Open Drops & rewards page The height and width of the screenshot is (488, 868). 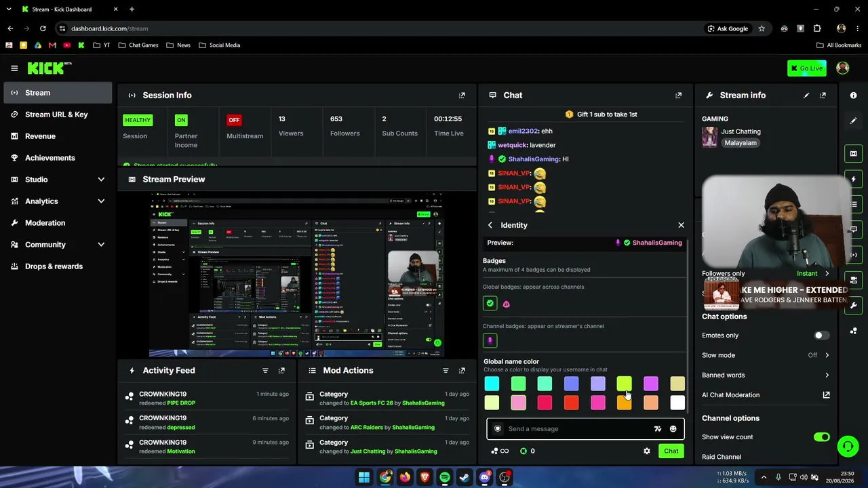[58, 266]
